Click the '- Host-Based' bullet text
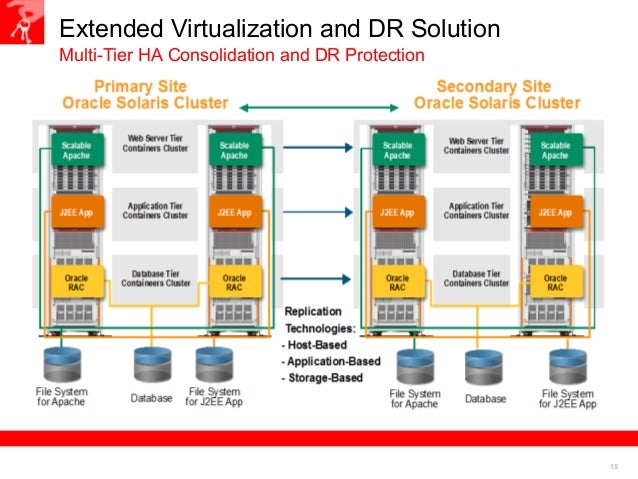 coord(315,345)
